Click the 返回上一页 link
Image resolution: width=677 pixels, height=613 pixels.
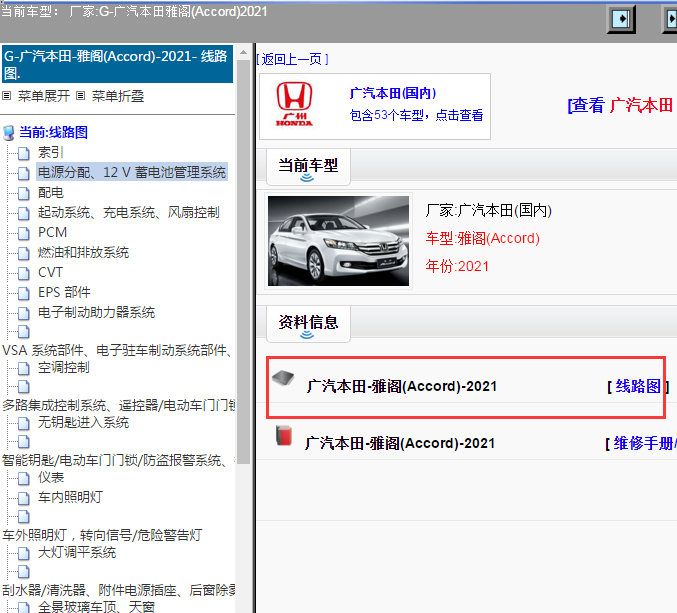pyautogui.click(x=293, y=59)
